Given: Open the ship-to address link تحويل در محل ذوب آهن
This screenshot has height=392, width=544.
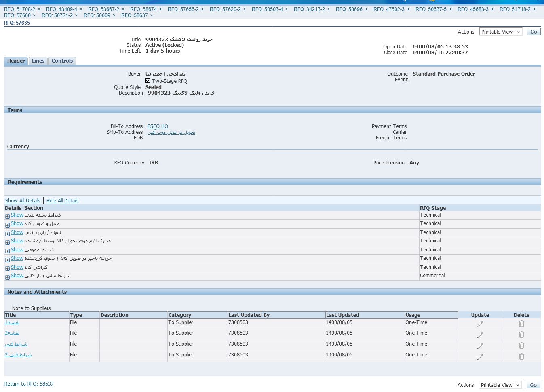Looking at the screenshot, I should (x=171, y=132).
